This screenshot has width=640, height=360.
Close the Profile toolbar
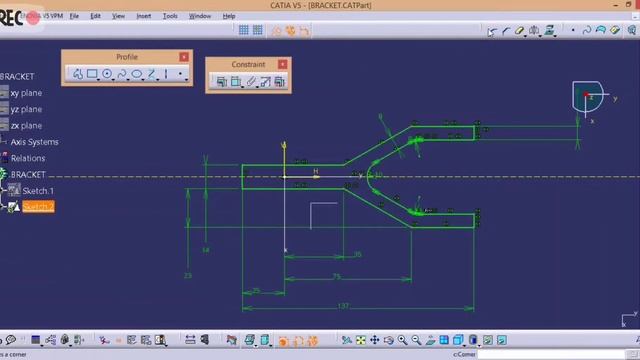(x=184, y=57)
